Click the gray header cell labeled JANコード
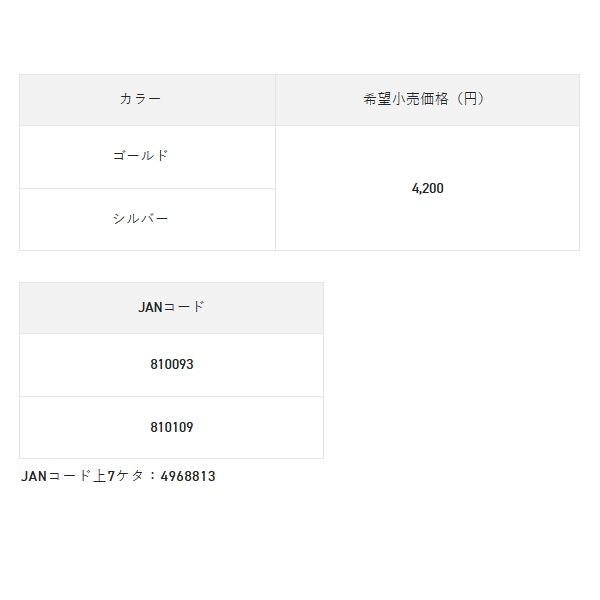Image resolution: width=600 pixels, height=600 pixels. [171, 307]
